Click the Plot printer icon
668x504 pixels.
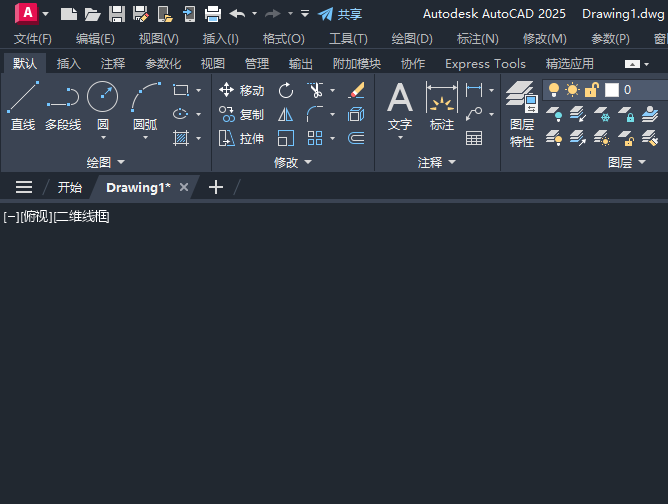[x=213, y=14]
